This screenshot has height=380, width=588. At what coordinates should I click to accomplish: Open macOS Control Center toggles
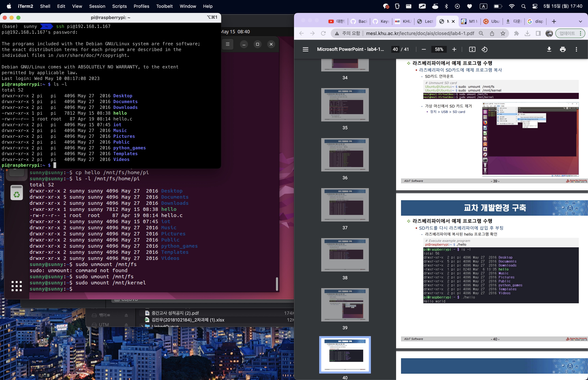[x=535, y=6]
